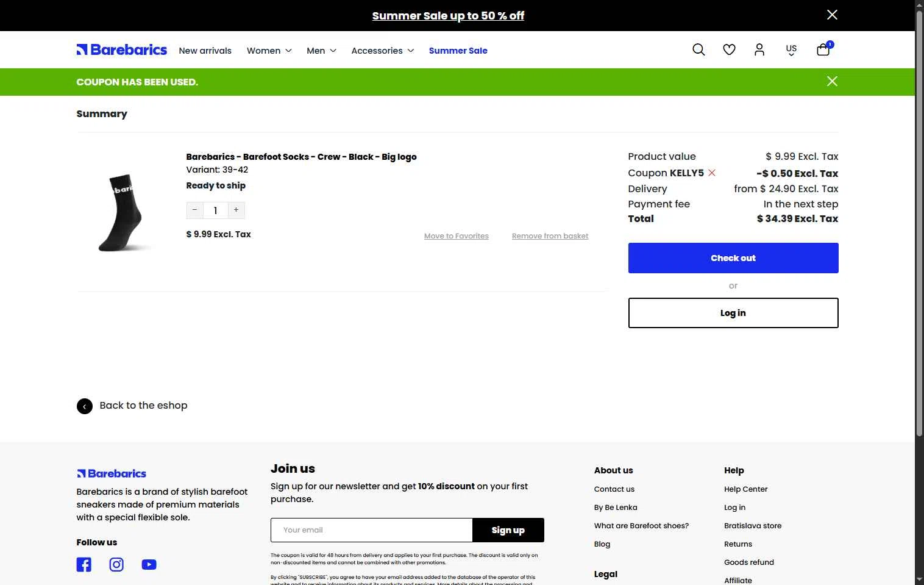Viewport: 924px width, 585px height.
Task: Click the Summary heading
Action: [x=102, y=114]
